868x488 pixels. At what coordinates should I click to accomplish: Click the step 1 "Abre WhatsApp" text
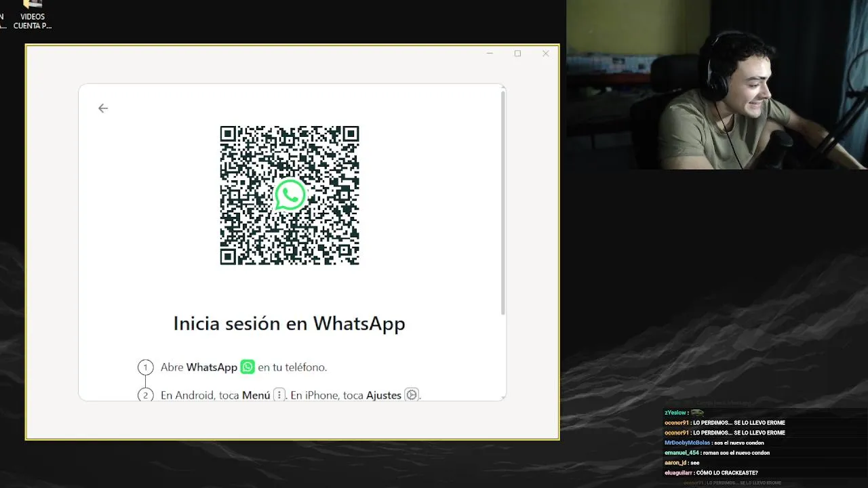pos(199,367)
